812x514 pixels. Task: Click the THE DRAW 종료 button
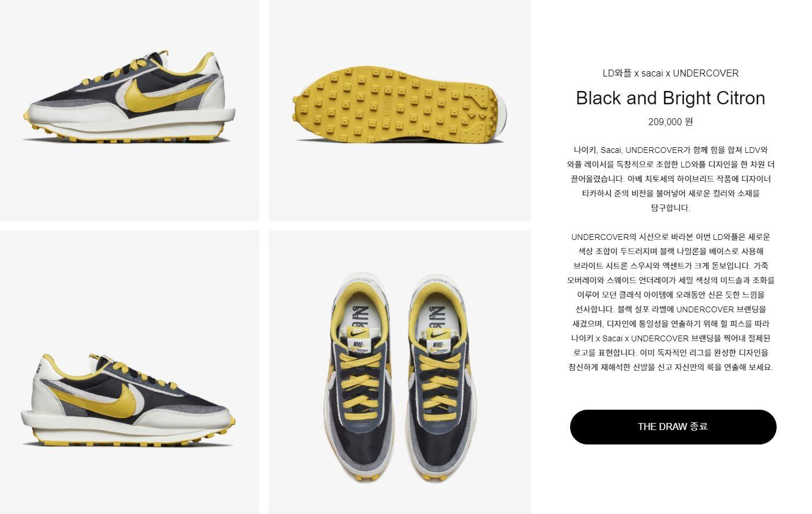673,426
